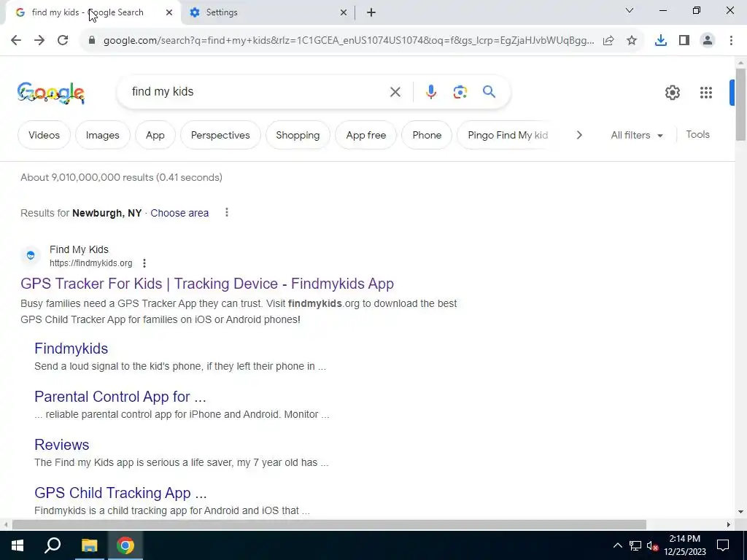This screenshot has height=560, width=747.
Task: Select the Perspectives filter chip
Action: (x=220, y=135)
